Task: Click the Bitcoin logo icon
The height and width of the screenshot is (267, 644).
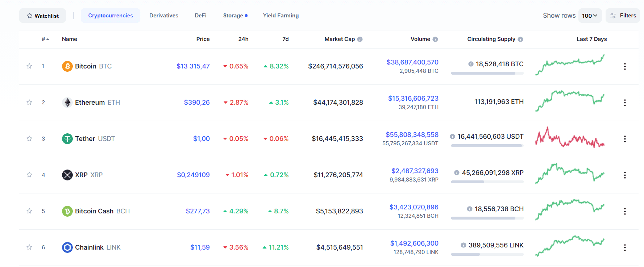Action: (x=67, y=66)
